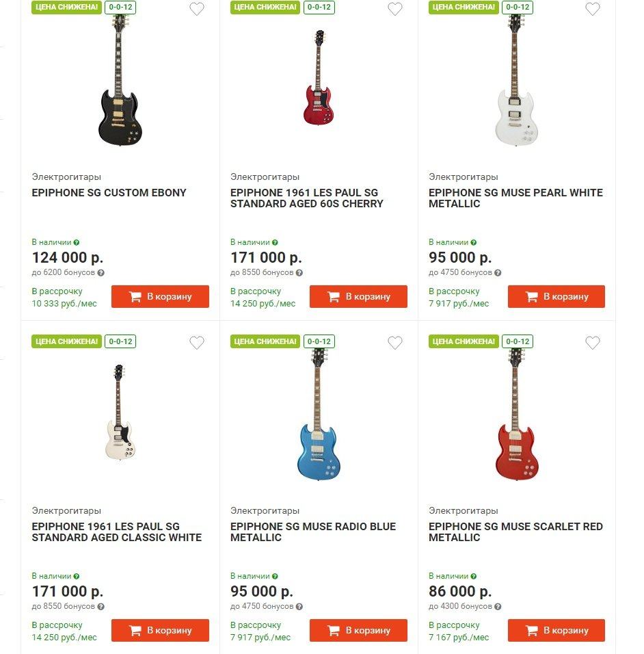Click availability info icon for SG Custom Ebony
The width and height of the screenshot is (644, 654).
click(x=77, y=242)
